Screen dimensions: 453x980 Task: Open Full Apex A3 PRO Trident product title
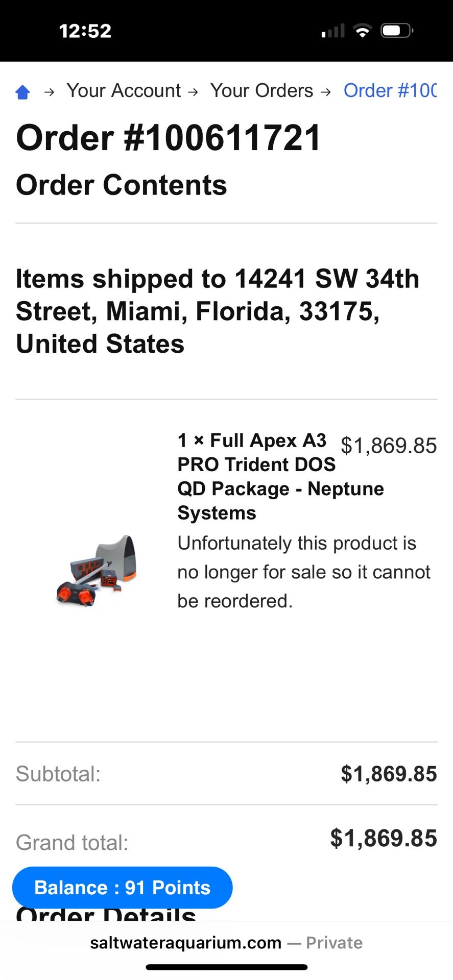255,476
